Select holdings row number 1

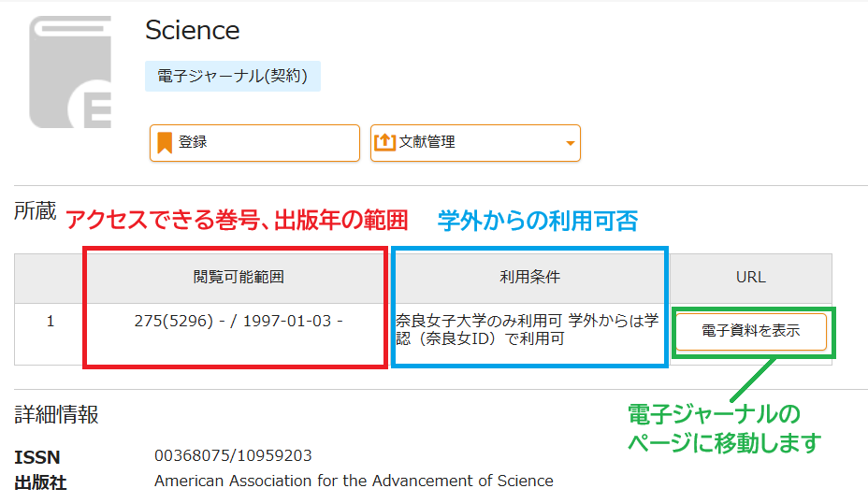pos(51,321)
